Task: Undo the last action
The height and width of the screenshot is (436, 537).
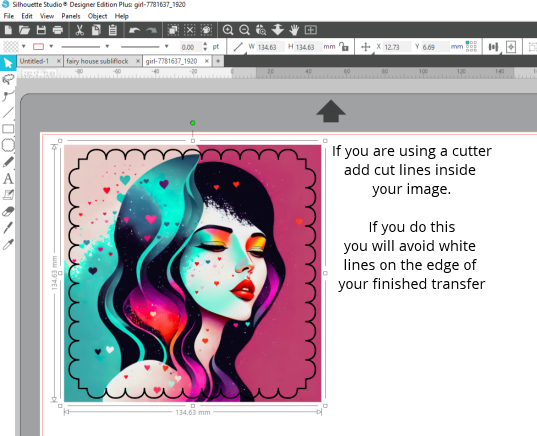Action: tap(134, 30)
